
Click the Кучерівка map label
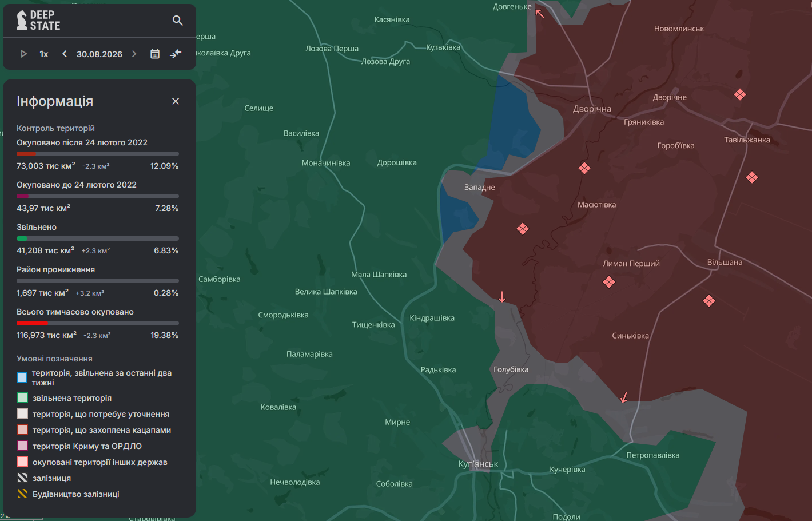coord(567,470)
